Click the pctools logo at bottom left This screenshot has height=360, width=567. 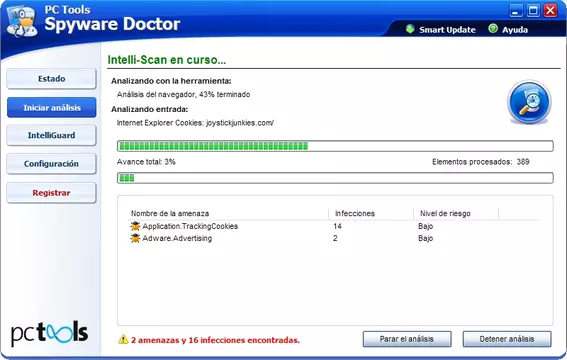[49, 333]
